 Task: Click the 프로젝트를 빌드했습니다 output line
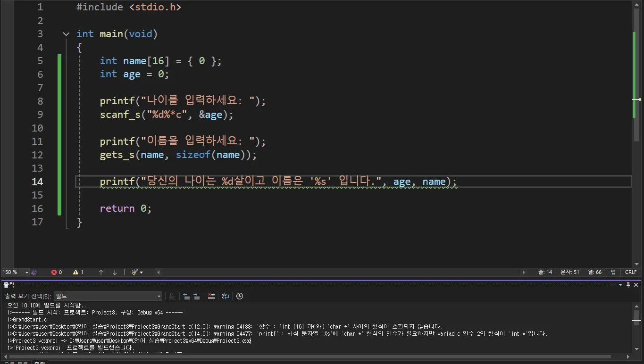tap(71, 347)
